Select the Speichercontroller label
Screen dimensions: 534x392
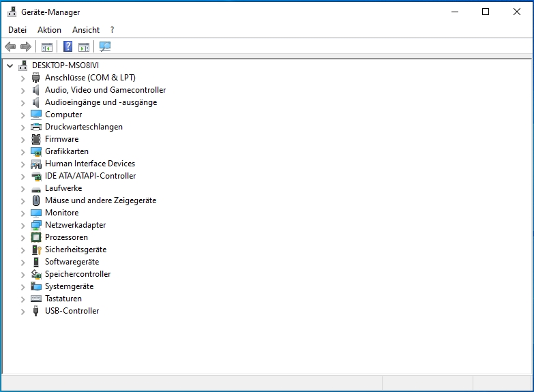point(78,274)
